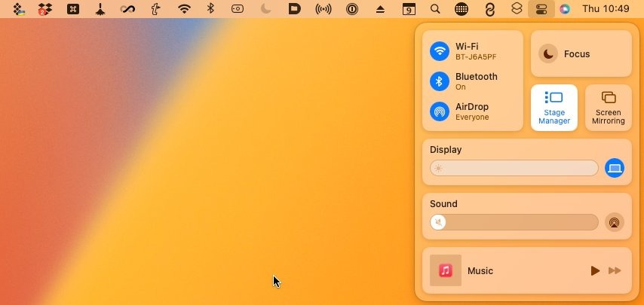Toggle Focus with the moon icon

coord(548,53)
